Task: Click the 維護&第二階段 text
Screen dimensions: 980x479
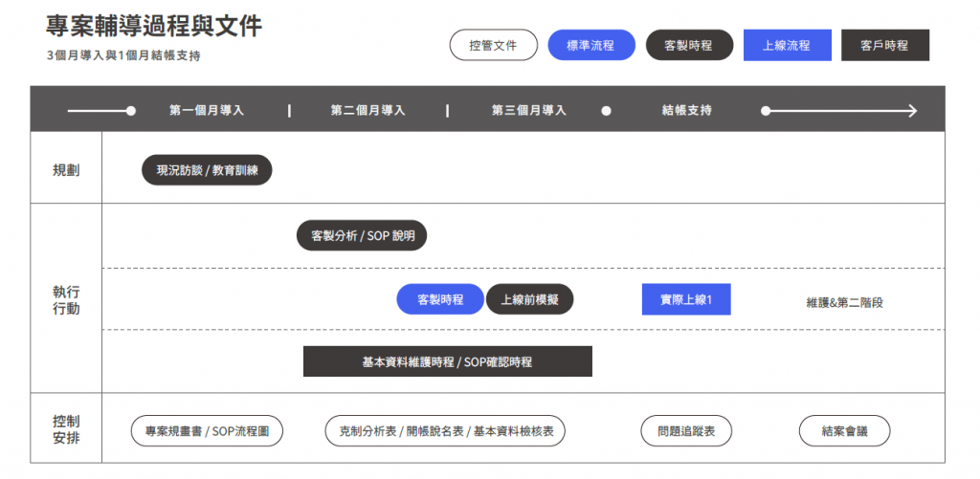Action: [x=844, y=302]
